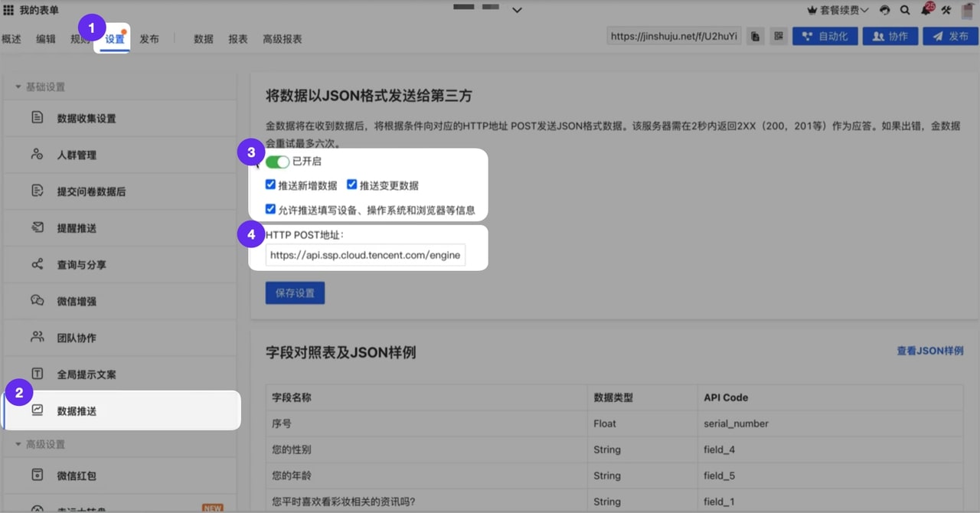Uncheck 推送新增数据 checkbox
This screenshot has width=980, height=513.
tap(269, 184)
